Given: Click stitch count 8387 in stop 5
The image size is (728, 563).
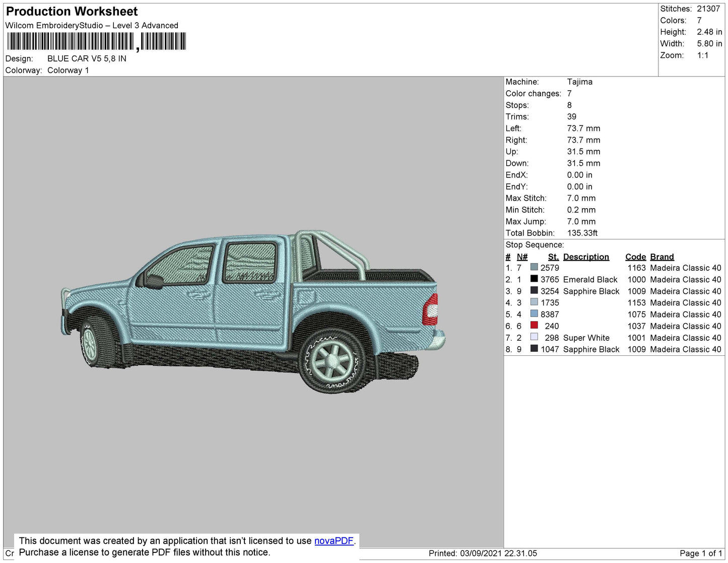Looking at the screenshot, I should 550,314.
